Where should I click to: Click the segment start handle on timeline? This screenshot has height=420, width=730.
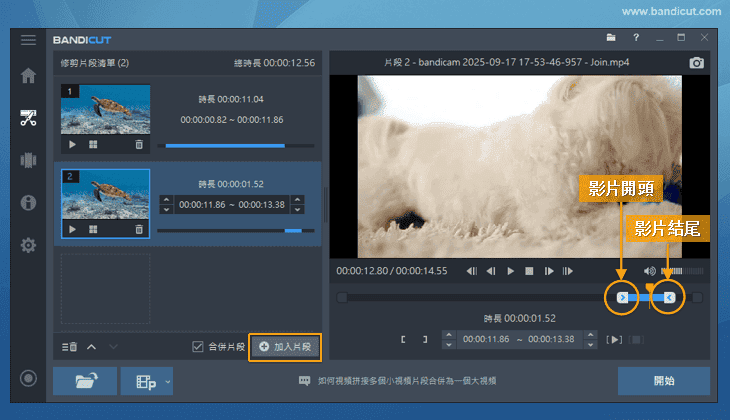tap(622, 298)
